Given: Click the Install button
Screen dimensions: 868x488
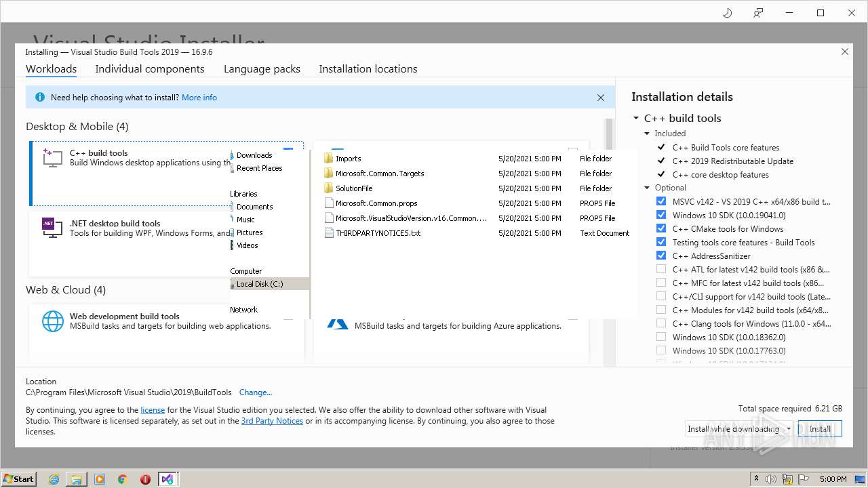Looking at the screenshot, I should click(820, 429).
